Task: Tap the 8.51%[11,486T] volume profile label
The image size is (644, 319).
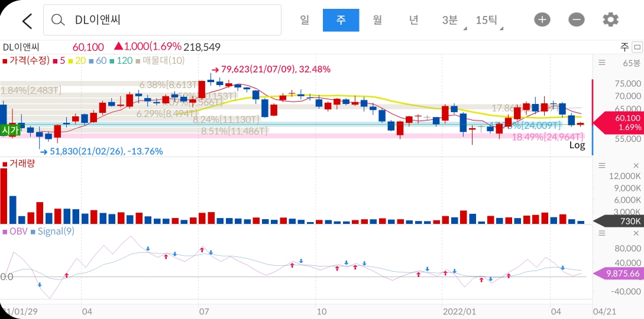Action: (x=234, y=131)
